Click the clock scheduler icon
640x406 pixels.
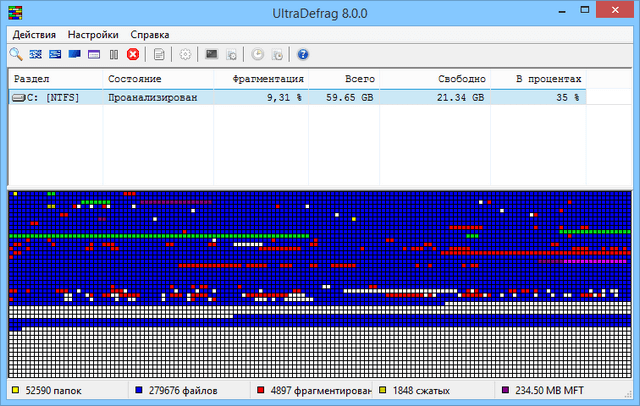258,54
